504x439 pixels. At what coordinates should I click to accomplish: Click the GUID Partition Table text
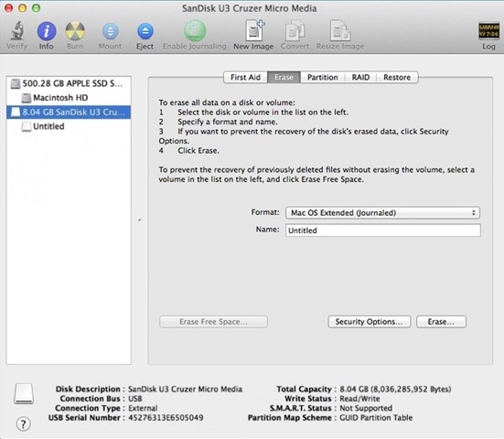(x=376, y=418)
